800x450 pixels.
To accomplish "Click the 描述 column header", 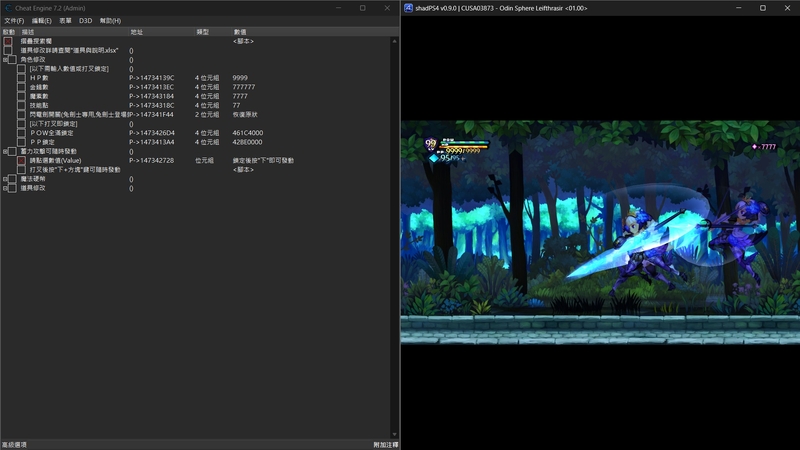I will 74,32.
